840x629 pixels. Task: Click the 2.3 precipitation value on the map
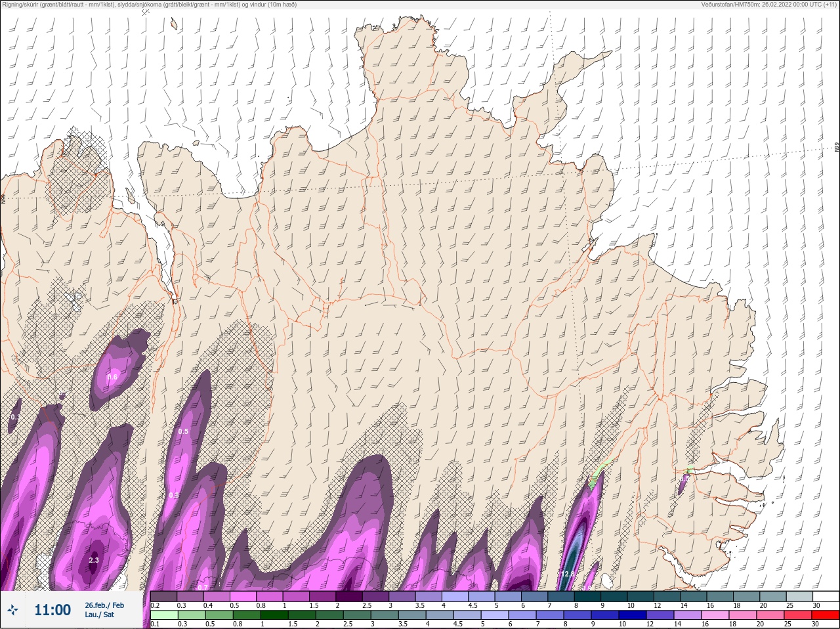(94, 560)
